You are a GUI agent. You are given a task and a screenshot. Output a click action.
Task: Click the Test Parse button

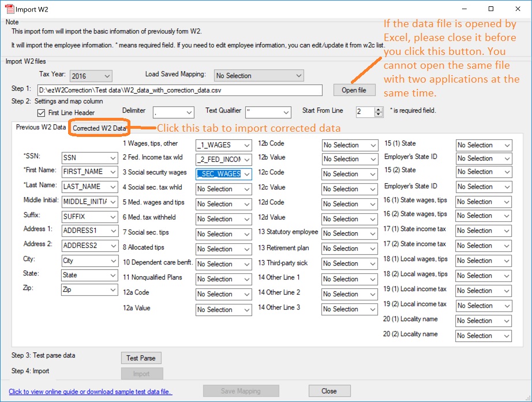141,358
